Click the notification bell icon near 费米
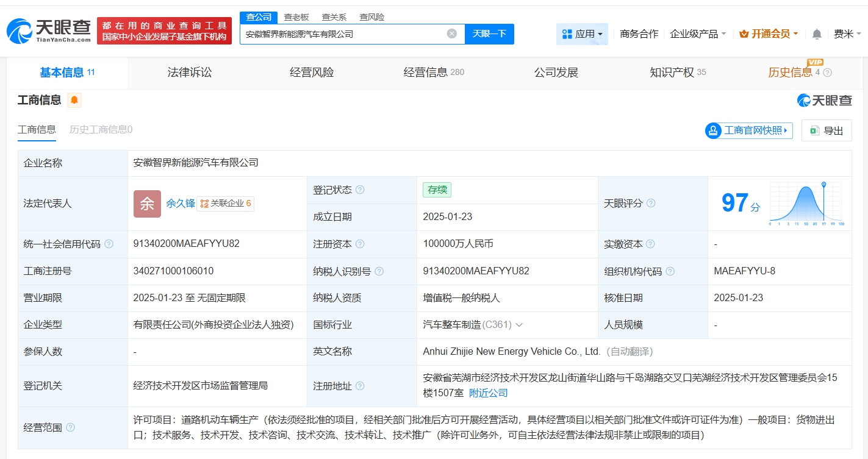Image resolution: width=868 pixels, height=459 pixels. (816, 34)
